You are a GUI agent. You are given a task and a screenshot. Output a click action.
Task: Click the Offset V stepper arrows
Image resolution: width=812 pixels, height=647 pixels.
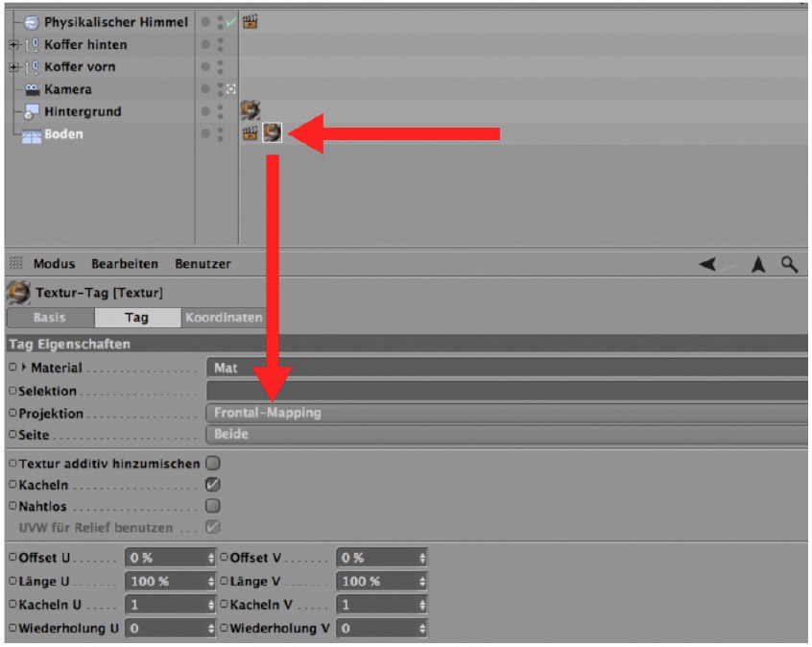422,558
